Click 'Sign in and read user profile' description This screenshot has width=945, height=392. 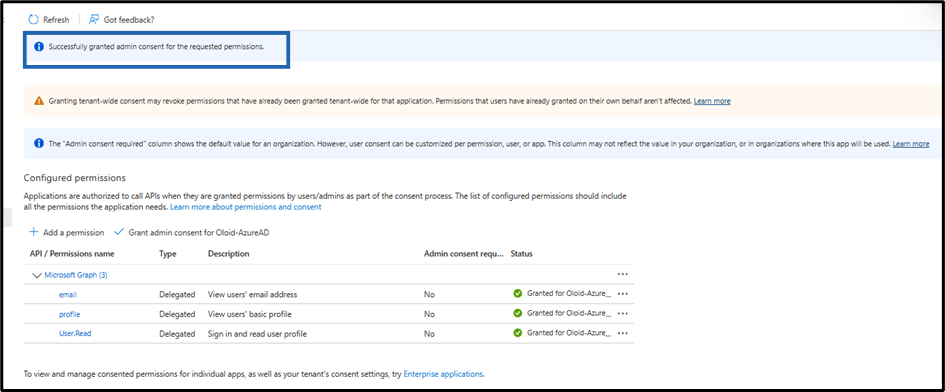pyautogui.click(x=257, y=334)
